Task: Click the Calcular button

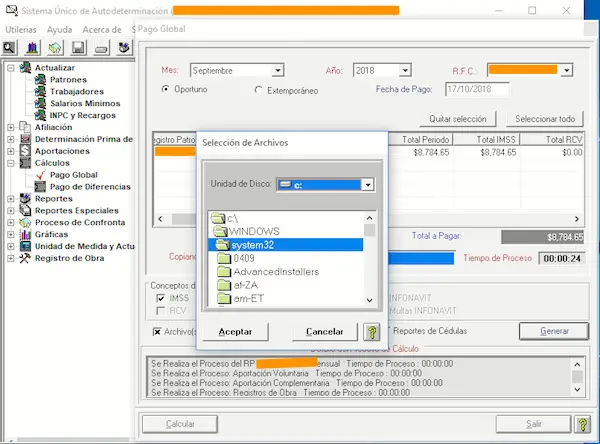Action: (x=180, y=424)
